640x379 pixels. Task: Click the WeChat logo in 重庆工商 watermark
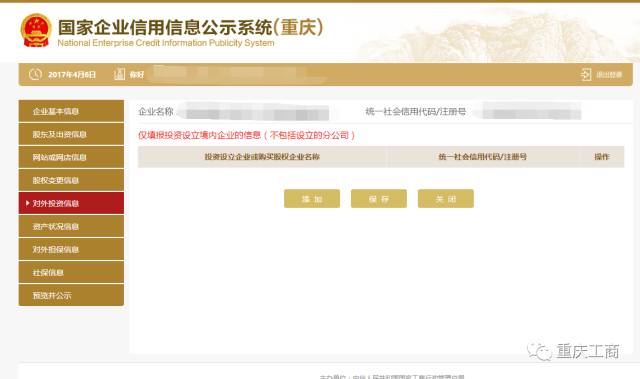pyautogui.click(x=539, y=351)
